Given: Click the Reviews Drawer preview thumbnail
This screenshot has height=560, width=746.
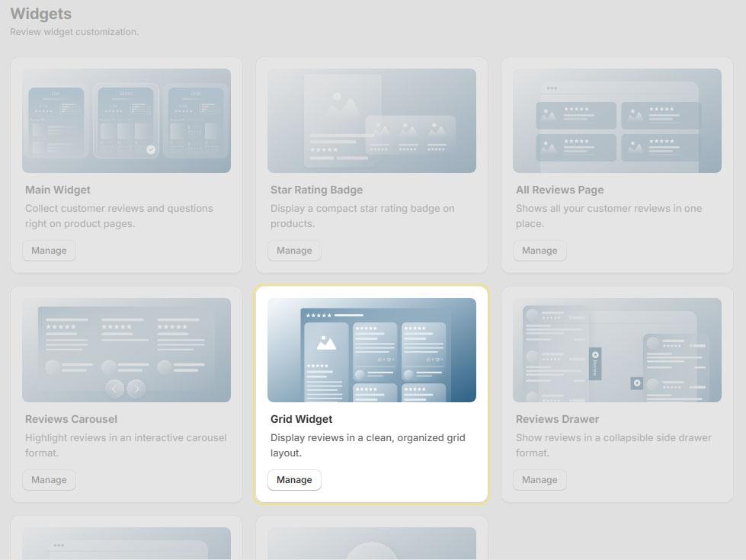Looking at the screenshot, I should tap(616, 350).
